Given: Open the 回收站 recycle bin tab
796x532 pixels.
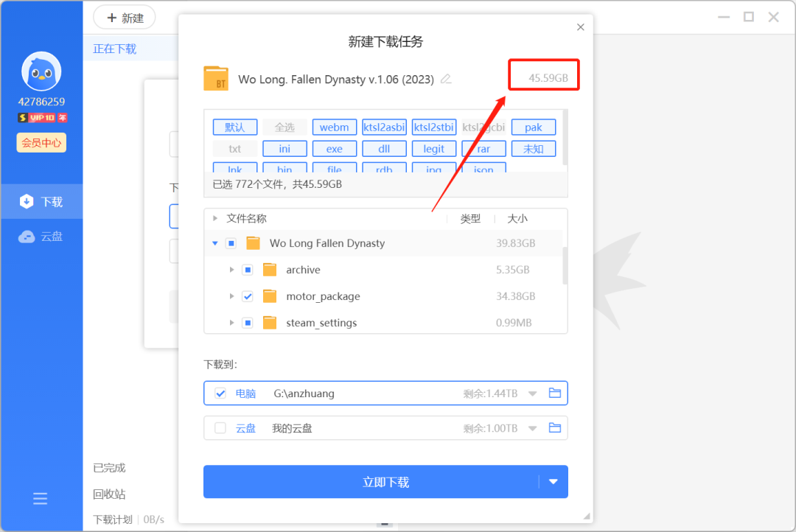Looking at the screenshot, I should click(109, 494).
